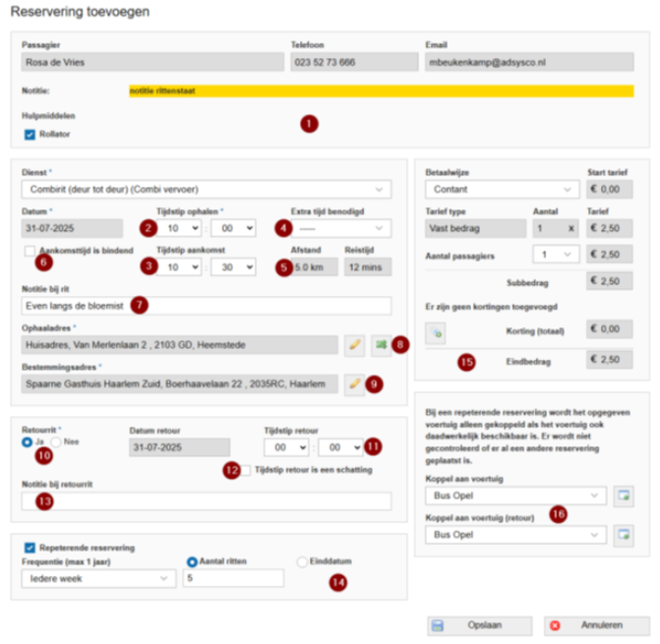Click Er zijn geen kortingen toegevoegd text
This screenshot has width=660, height=644.
491,307
